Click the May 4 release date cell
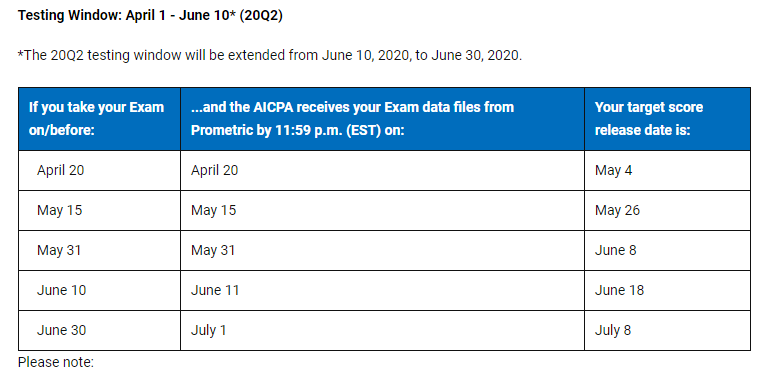 point(668,171)
